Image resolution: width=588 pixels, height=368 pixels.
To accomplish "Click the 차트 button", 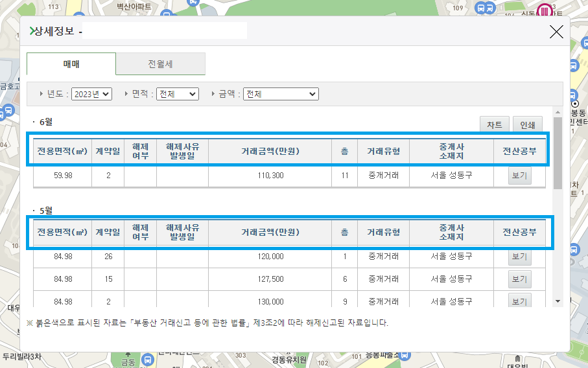I will click(x=494, y=125).
